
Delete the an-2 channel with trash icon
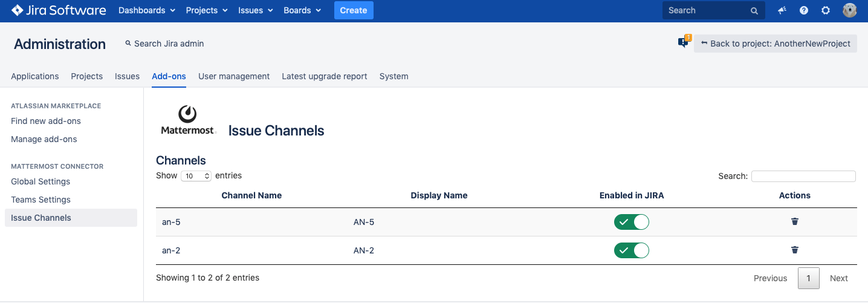point(795,250)
